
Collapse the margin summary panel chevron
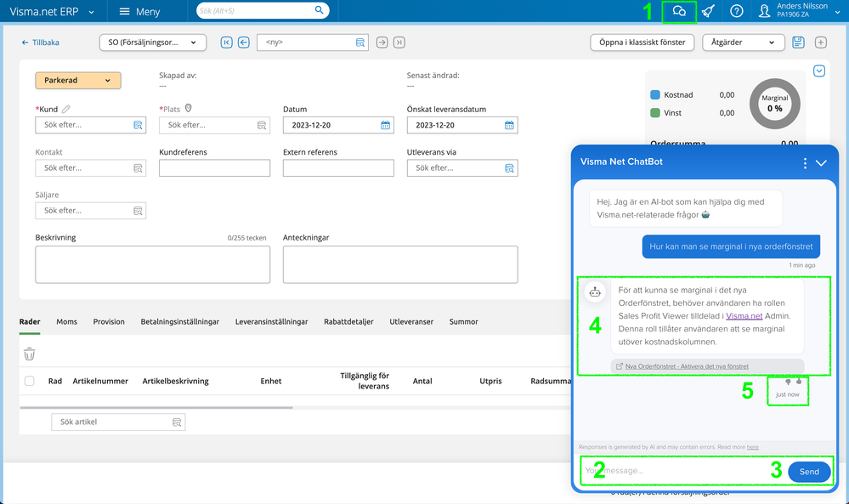coord(818,71)
